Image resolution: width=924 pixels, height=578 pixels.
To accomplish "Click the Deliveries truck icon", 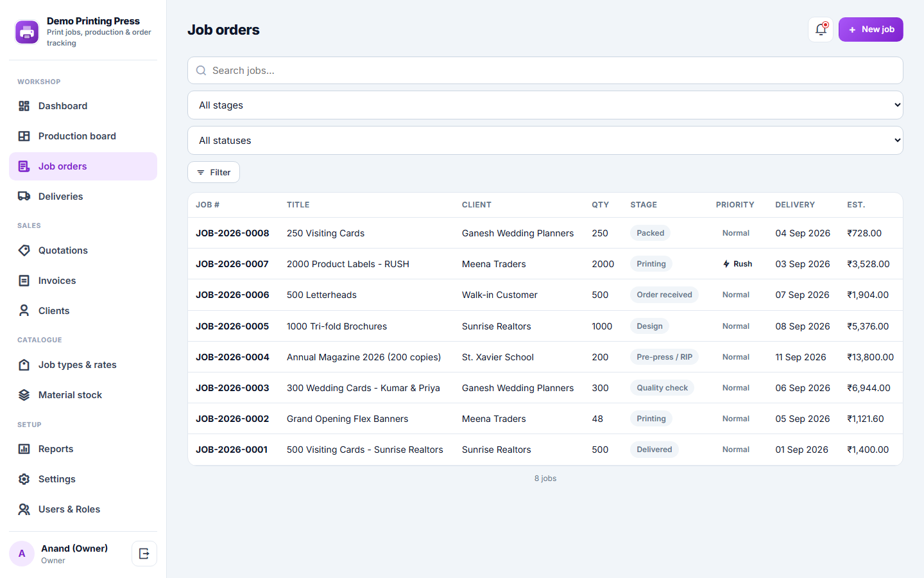I will coord(24,197).
